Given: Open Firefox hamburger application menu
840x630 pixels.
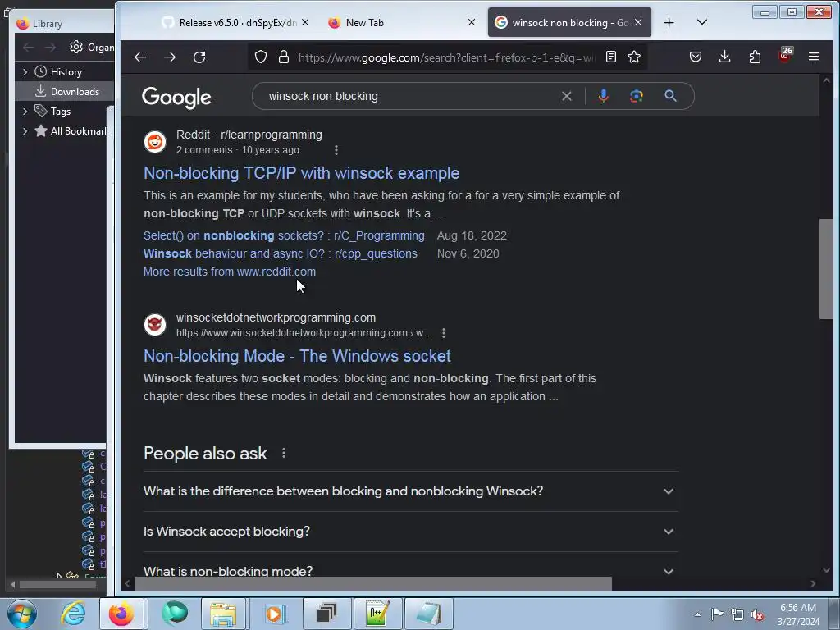Looking at the screenshot, I should (814, 57).
